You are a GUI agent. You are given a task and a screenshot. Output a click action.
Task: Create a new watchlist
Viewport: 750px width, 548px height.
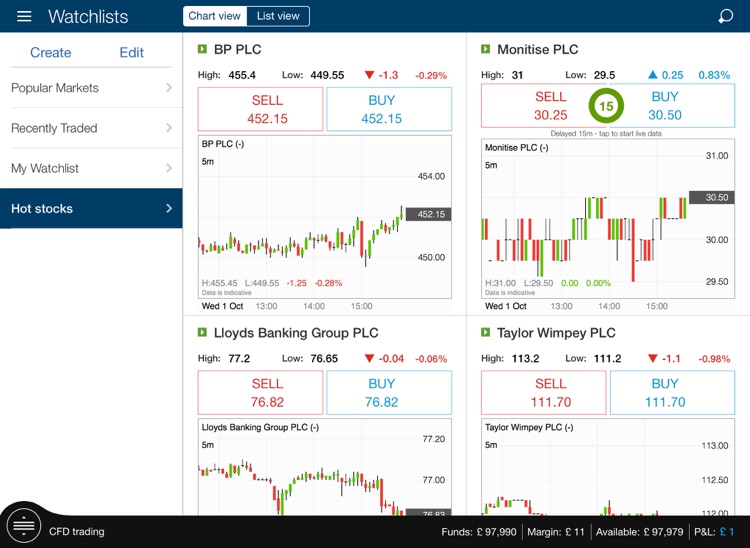[x=51, y=52]
